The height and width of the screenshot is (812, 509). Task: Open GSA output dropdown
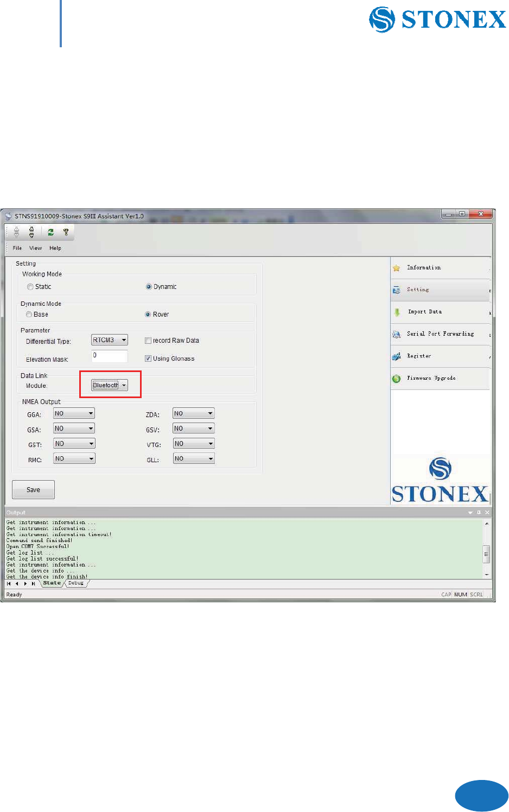(x=74, y=429)
